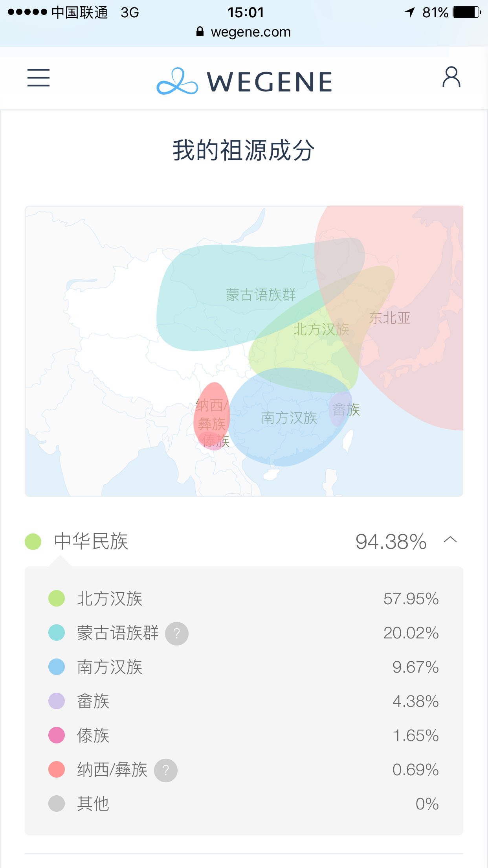Click the help icon beside 纳西/彝族

pos(166,771)
